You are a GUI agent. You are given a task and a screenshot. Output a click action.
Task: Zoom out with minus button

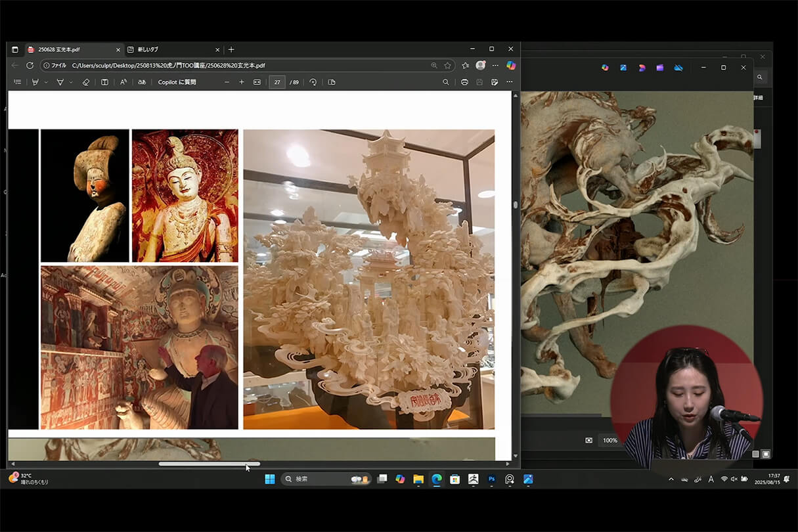pyautogui.click(x=227, y=82)
